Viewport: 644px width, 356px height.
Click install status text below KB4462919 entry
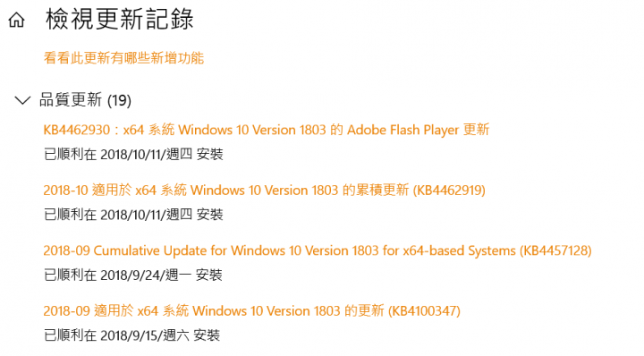pos(133,215)
